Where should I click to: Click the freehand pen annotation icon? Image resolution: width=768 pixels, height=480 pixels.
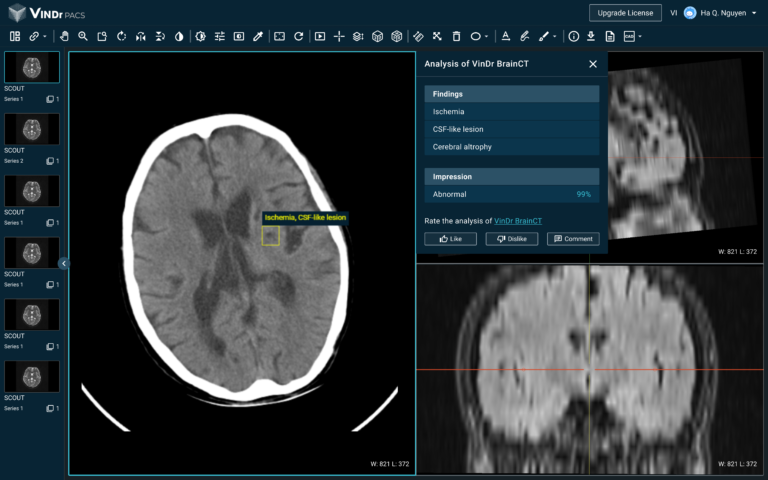pyautogui.click(x=525, y=36)
